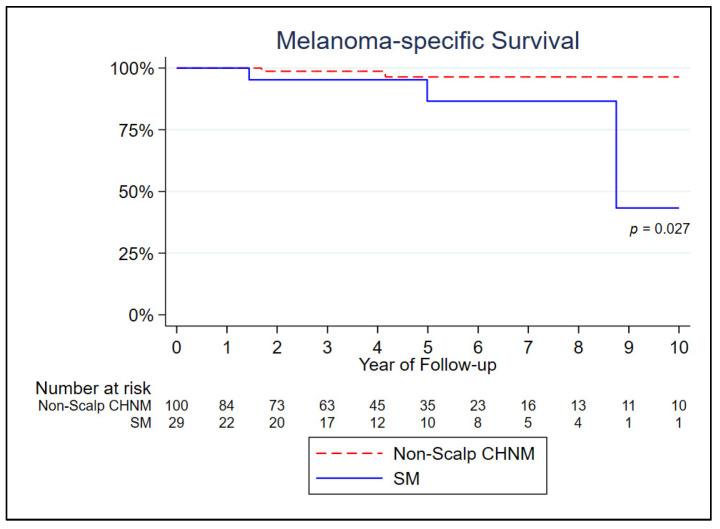Image resolution: width=720 pixels, height=529 pixels.
Task: Click the blue SM legend line
Action: pos(349,478)
